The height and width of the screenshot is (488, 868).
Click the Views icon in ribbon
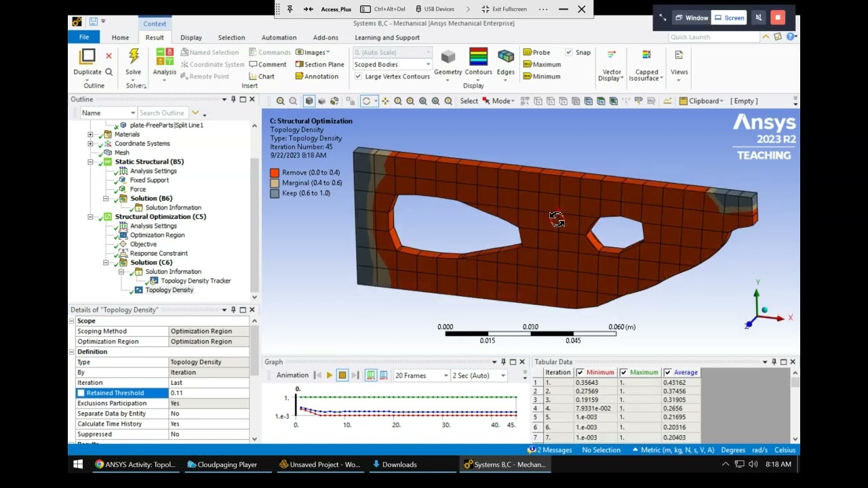coord(679,54)
